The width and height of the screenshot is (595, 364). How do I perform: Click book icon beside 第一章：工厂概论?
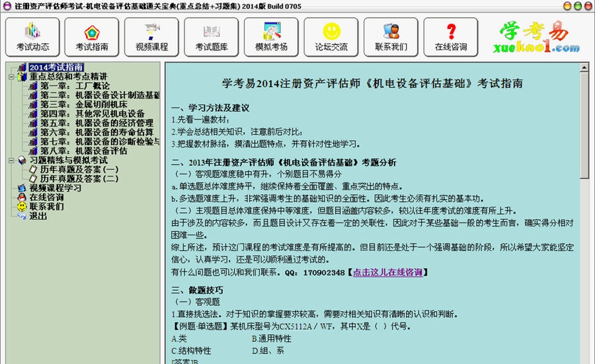click(x=34, y=86)
